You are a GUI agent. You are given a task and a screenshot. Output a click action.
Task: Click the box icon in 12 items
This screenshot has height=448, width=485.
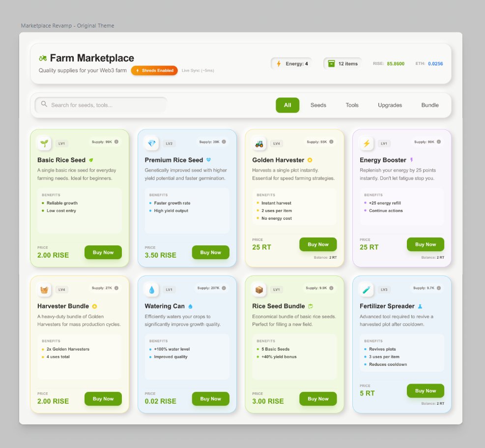[x=331, y=63]
